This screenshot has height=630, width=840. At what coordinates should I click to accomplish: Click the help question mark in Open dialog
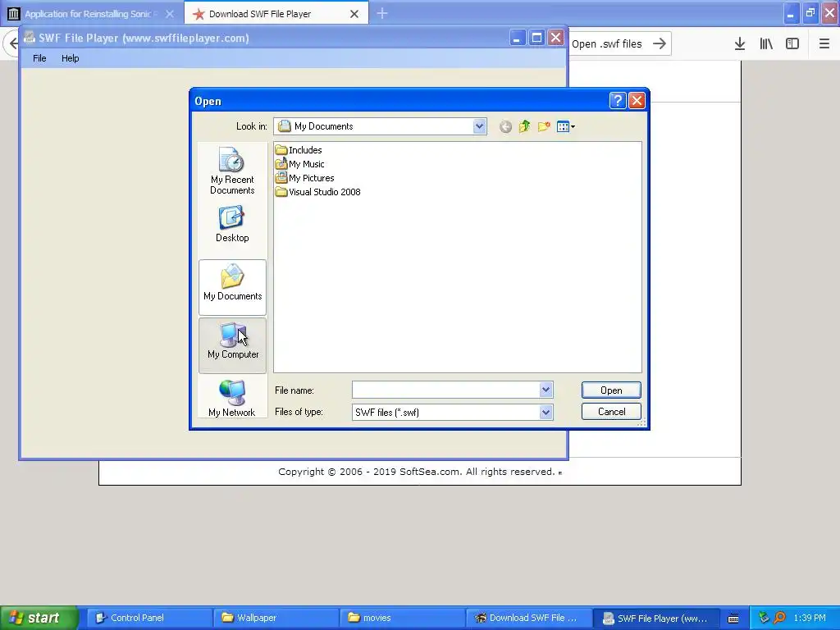617,101
